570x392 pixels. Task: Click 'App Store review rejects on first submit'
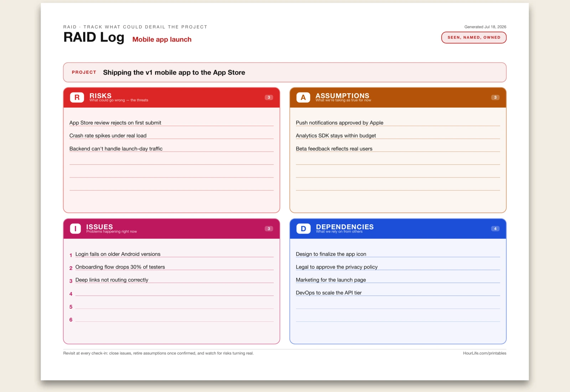click(x=115, y=123)
